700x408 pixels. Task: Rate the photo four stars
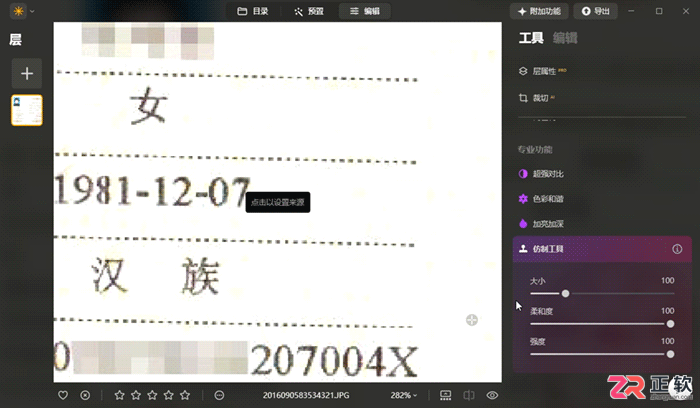pyautogui.click(x=168, y=395)
